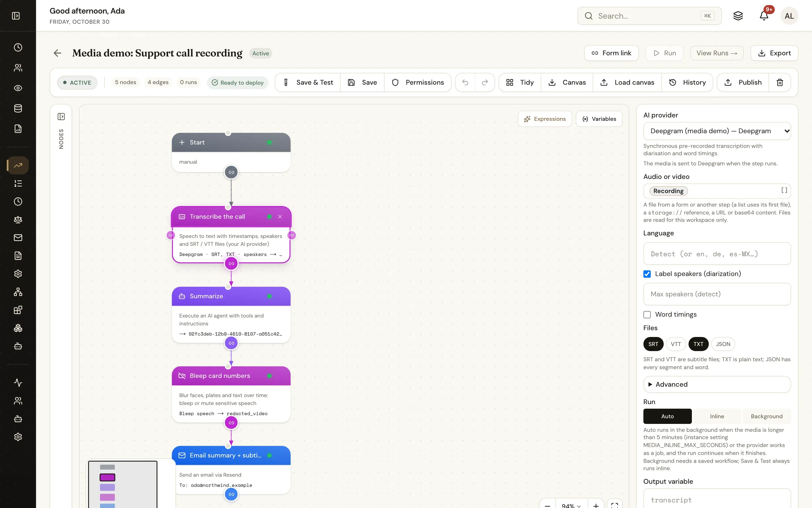Open History
This screenshot has height=508, width=812.
point(687,82)
